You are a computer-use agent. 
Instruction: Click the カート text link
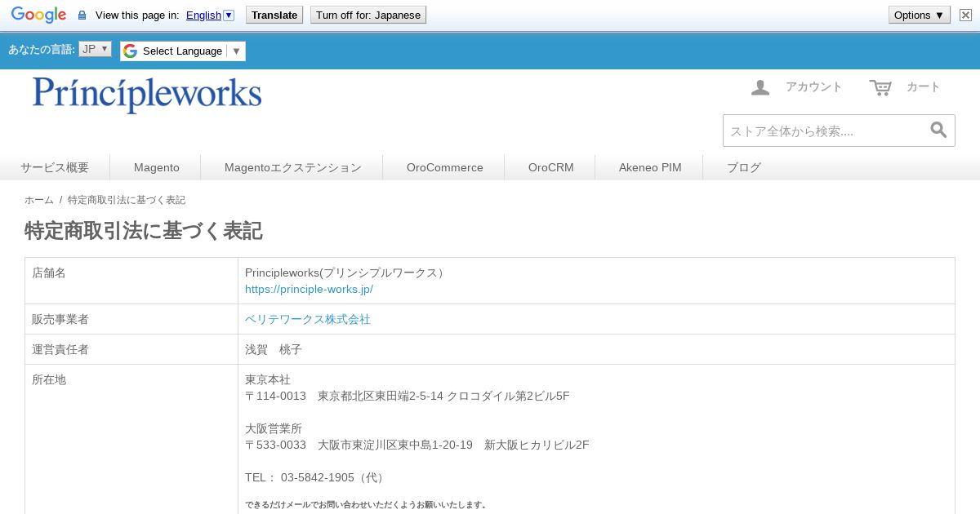click(x=924, y=86)
